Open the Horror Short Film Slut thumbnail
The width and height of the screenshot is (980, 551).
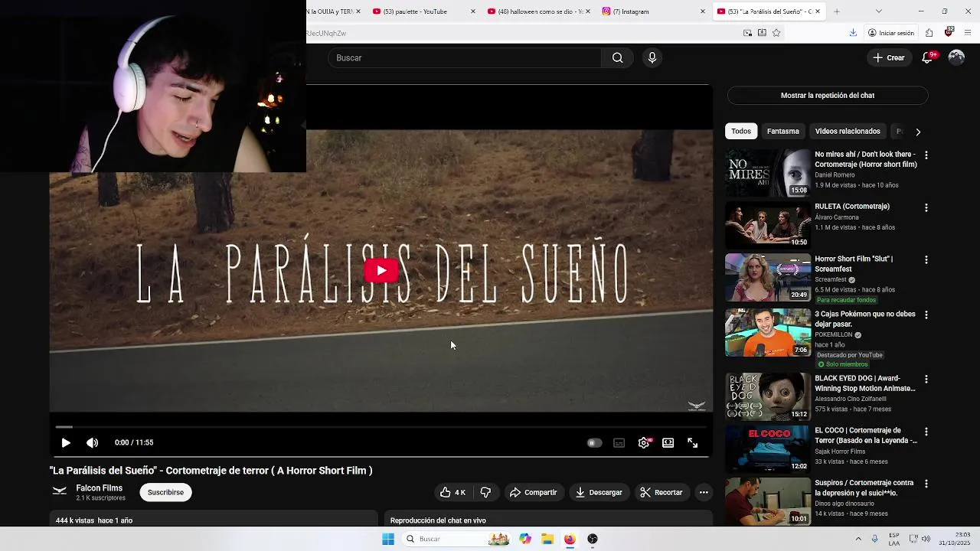pos(768,278)
